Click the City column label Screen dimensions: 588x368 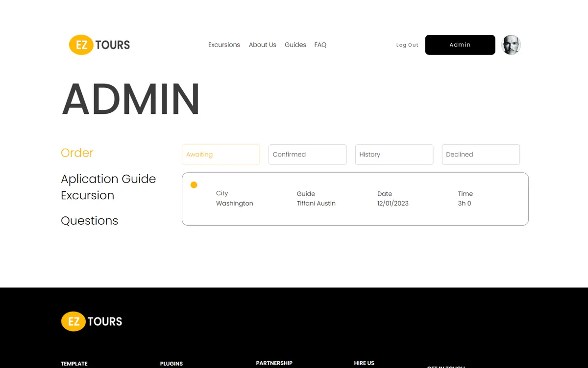[x=222, y=193]
